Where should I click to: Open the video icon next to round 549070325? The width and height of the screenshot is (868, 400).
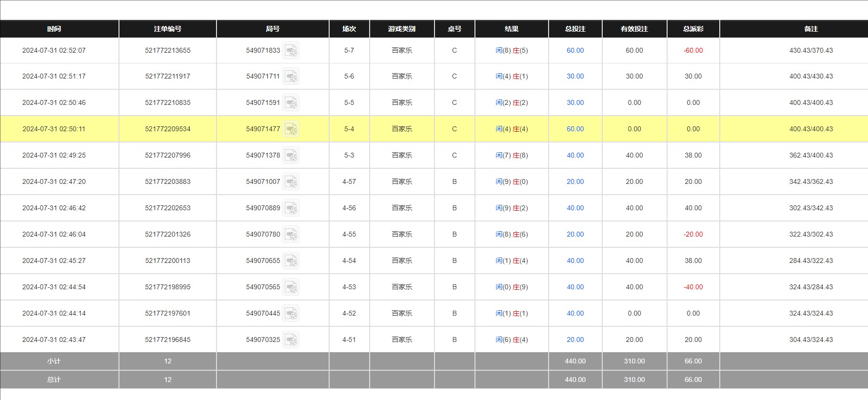tap(291, 340)
